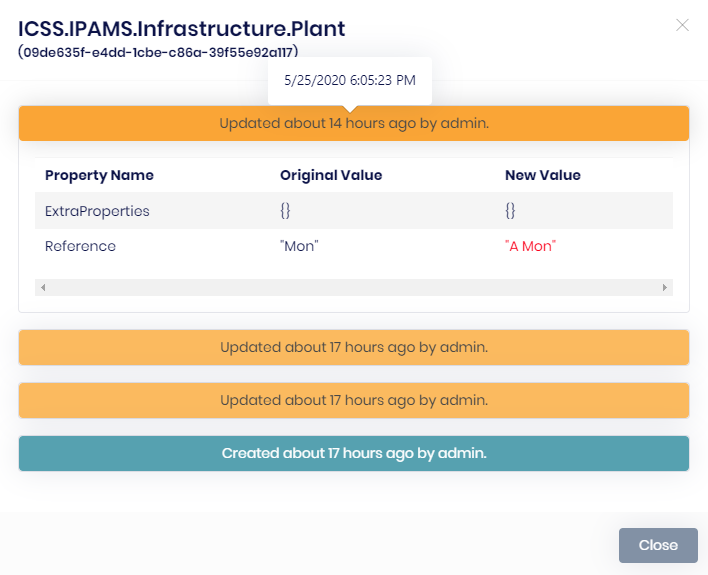Expand "Created about 17 hours ago by admin"
708x575 pixels.
click(x=354, y=453)
